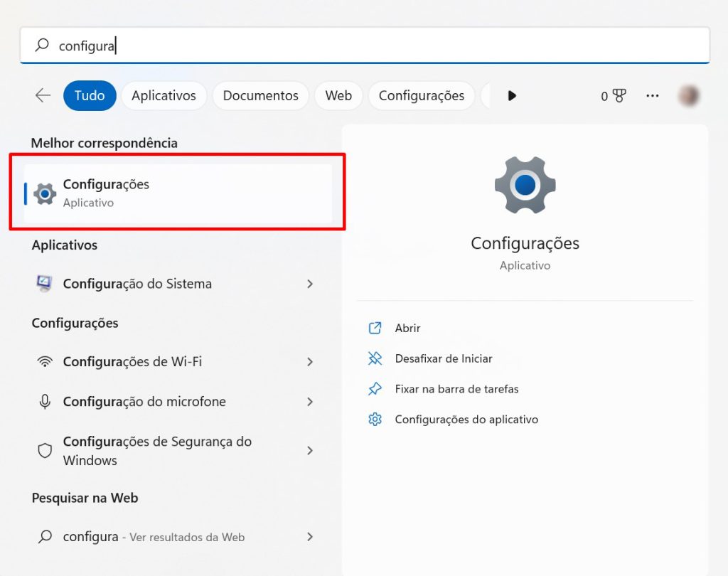Open Configurações do aplicativo link
Viewport: 728px width, 576px height.
tap(466, 420)
